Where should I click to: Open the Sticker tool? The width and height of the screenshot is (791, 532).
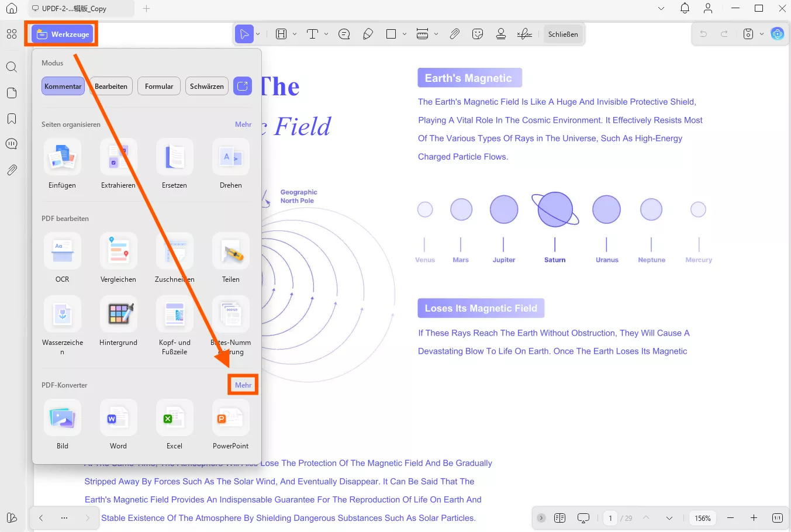[478, 34]
